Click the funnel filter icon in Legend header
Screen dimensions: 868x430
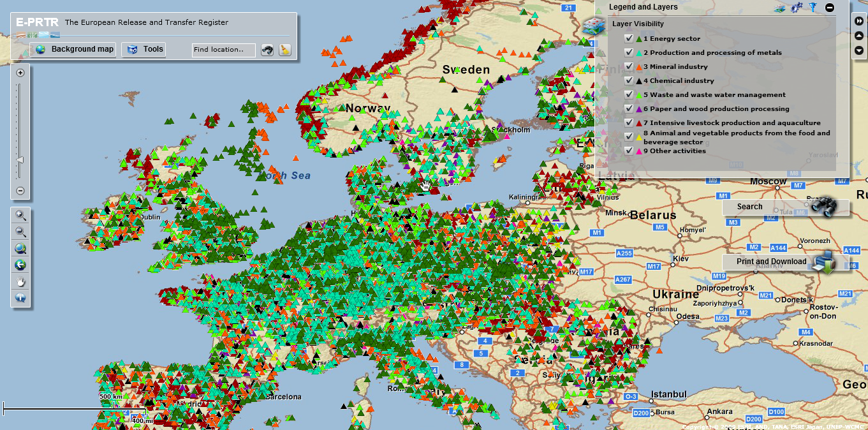[813, 8]
